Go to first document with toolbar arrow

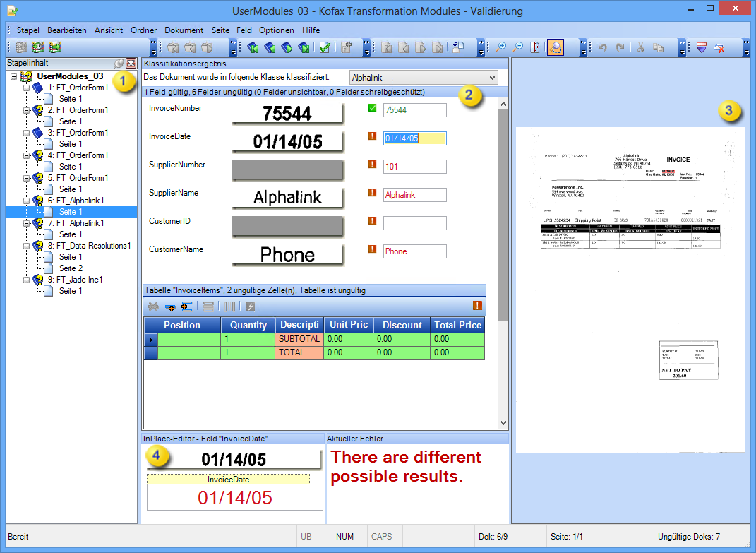pyautogui.click(x=253, y=47)
